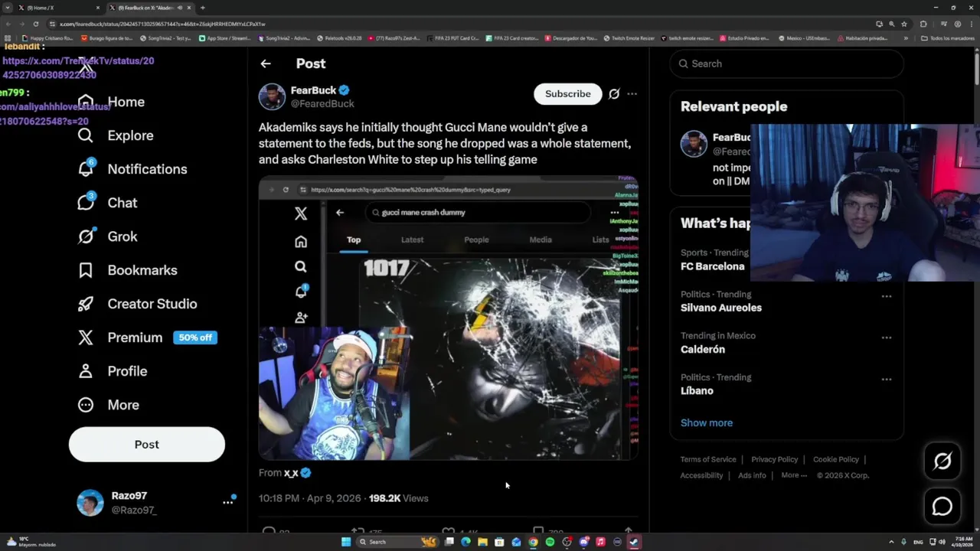Open Twitch Emote Resizer bookmark
Viewport: 980px width, 551px height.
click(x=629, y=37)
